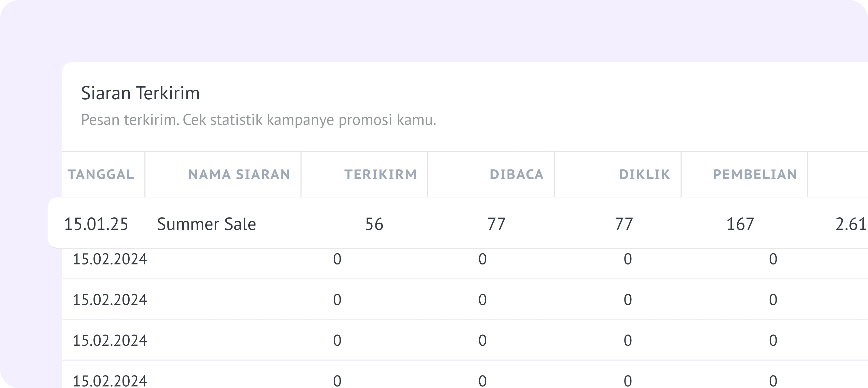
Task: Click the TERIKIRM column header
Action: 381,174
